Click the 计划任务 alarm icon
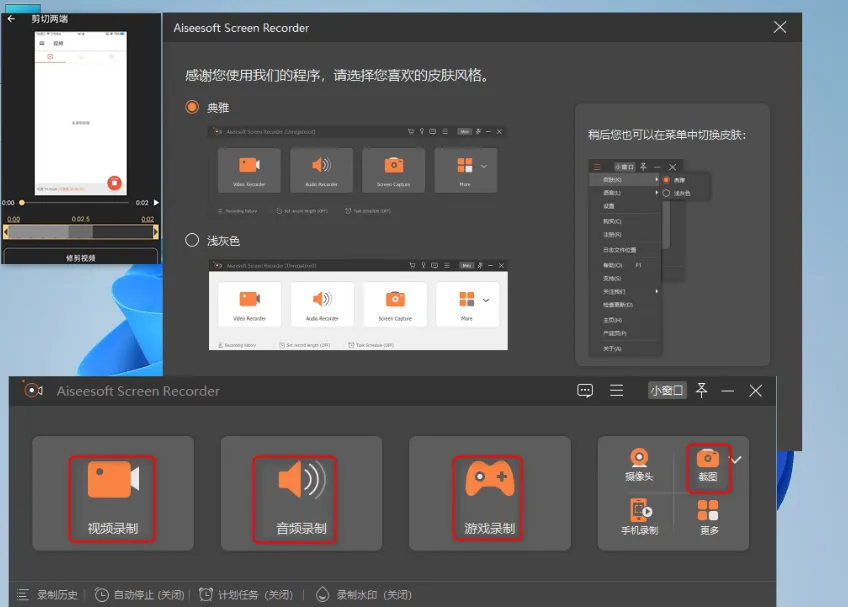The width and height of the screenshot is (848, 607). (206, 595)
